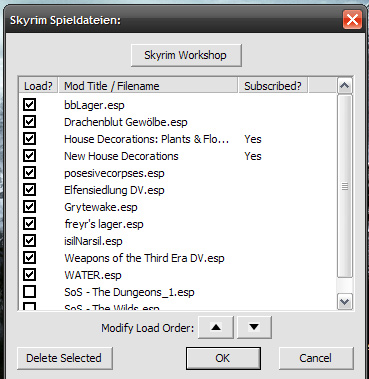This screenshot has height=379, width=369.
Task: Disable the Grytewake.esp load checkbox
Action: pyautogui.click(x=29, y=207)
